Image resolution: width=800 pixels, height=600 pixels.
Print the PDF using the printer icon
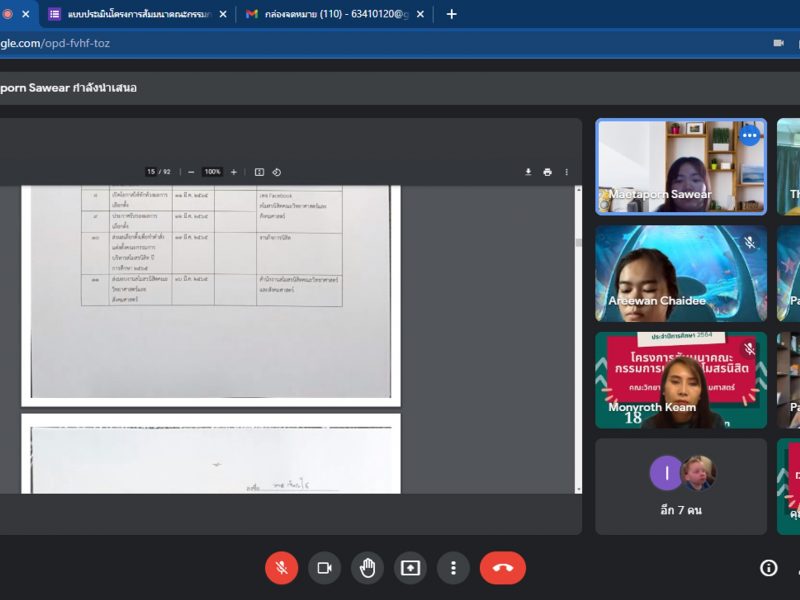(547, 172)
